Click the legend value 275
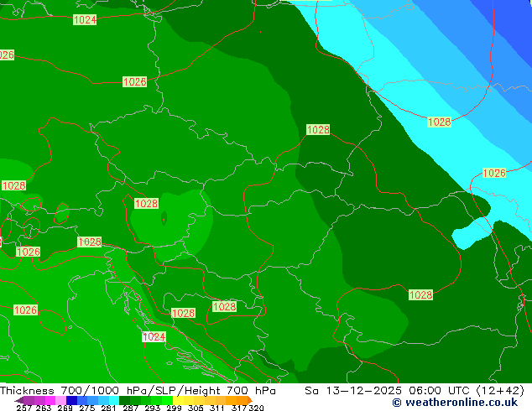The height and width of the screenshot is (411, 532). coord(87,408)
